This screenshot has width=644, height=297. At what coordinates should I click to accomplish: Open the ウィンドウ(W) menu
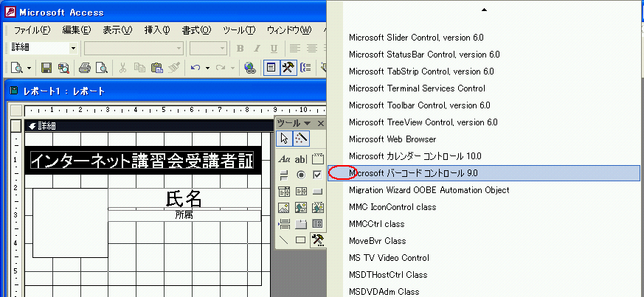[289, 30]
